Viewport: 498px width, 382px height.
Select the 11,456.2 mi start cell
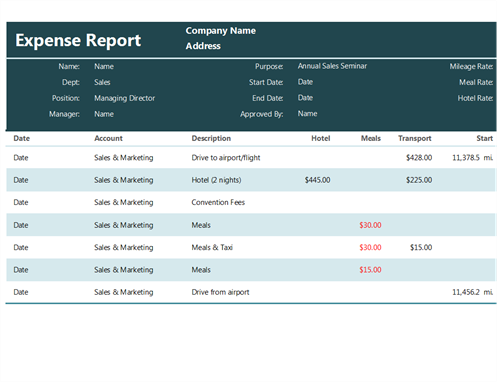click(x=472, y=292)
